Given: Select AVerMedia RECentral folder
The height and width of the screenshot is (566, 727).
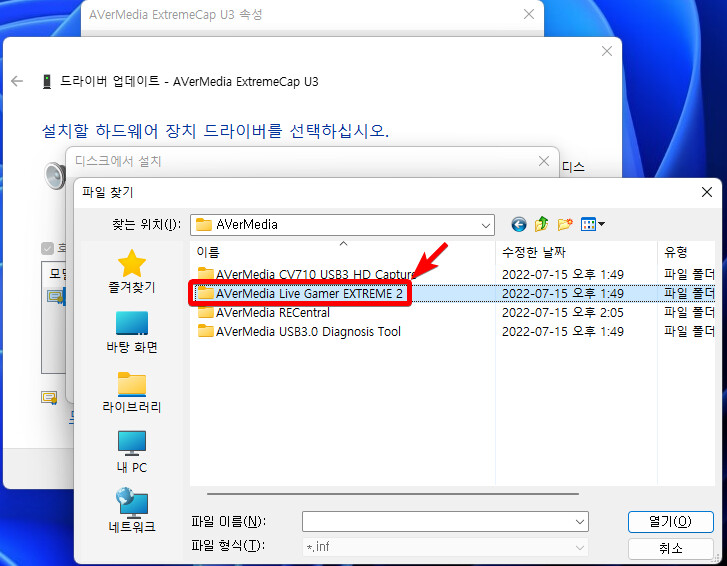Looking at the screenshot, I should tap(263, 313).
